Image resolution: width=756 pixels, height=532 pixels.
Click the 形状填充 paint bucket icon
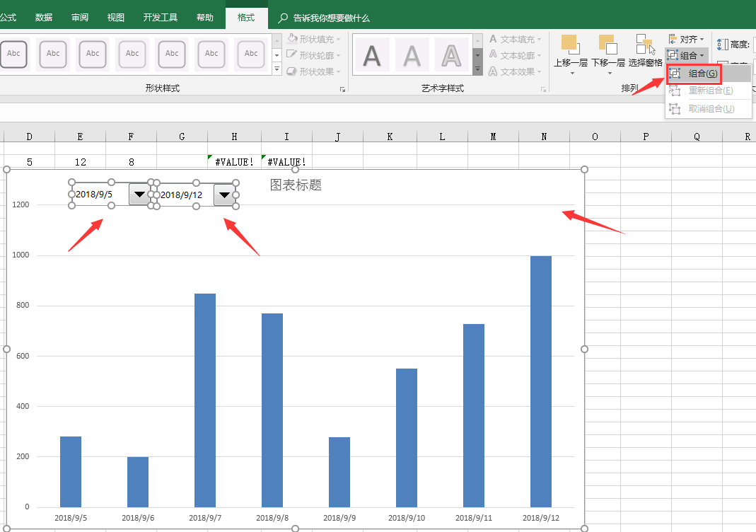pos(292,38)
